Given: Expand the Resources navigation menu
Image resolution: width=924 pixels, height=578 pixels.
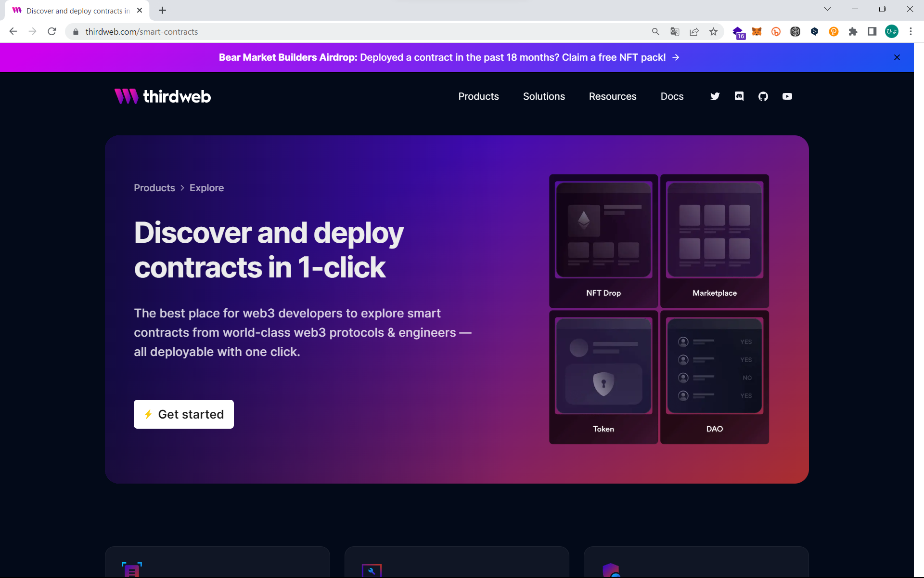Looking at the screenshot, I should point(612,96).
